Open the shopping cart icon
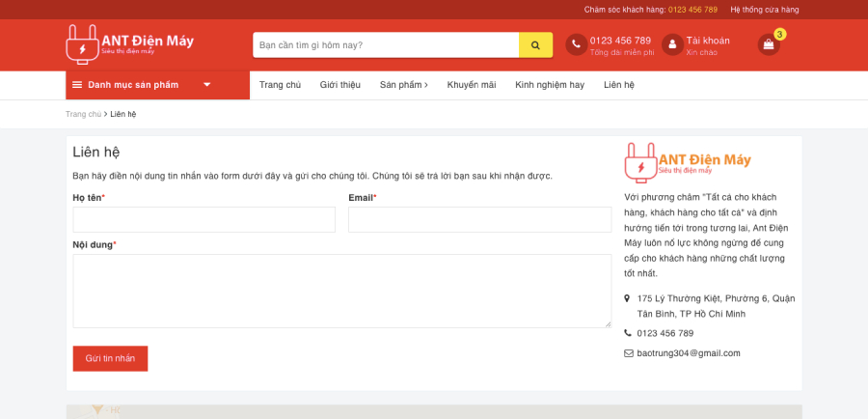Viewport: 868px width, 419px height. coord(769,44)
